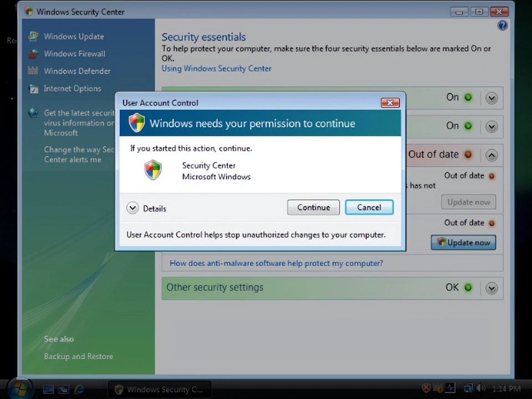Screen dimensions: 532x399
Task: Open Backup and Restore link
Action: (78, 356)
